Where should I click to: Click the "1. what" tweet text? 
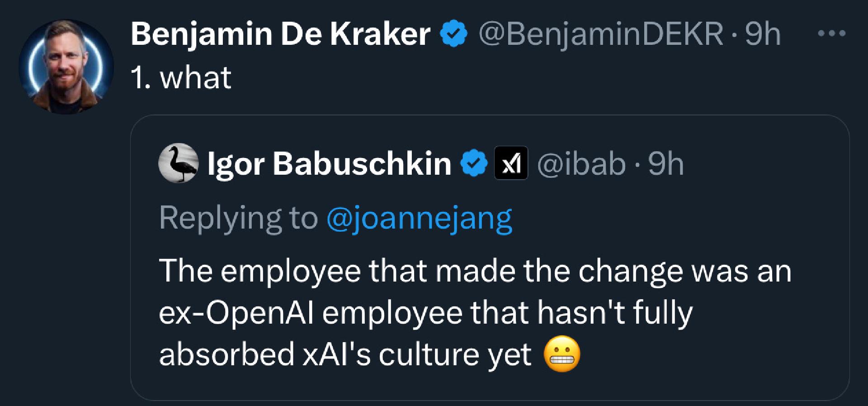pos(181,77)
